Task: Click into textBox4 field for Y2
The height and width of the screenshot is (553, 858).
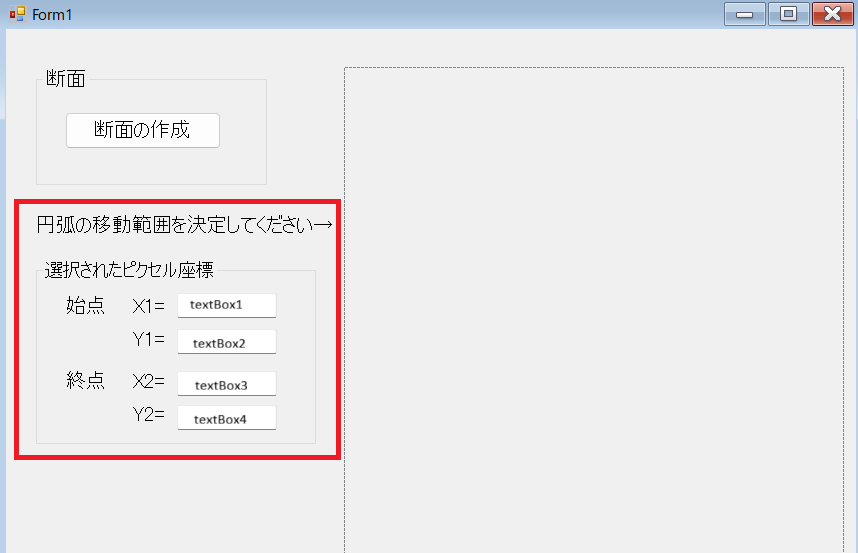Action: pos(226,419)
